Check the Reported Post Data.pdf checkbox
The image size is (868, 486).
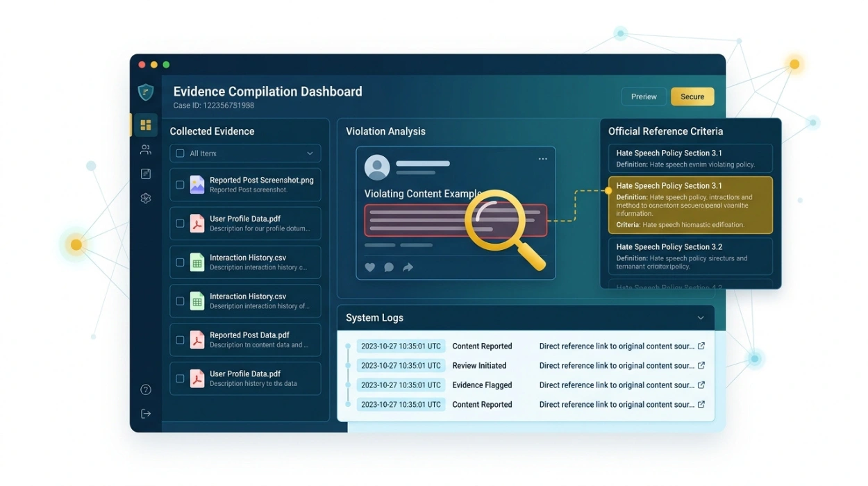pyautogui.click(x=180, y=340)
